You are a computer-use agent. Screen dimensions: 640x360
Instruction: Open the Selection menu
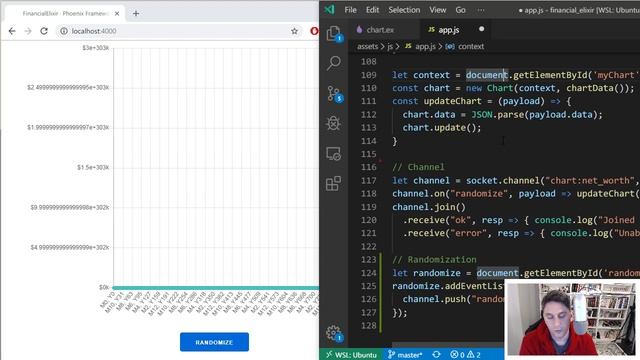[x=404, y=10]
